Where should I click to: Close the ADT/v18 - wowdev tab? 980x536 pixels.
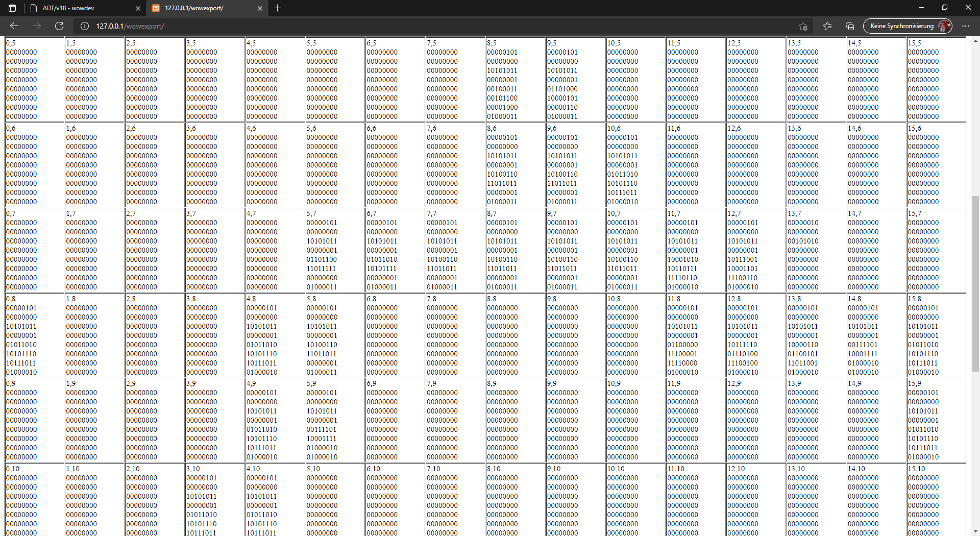click(x=138, y=8)
